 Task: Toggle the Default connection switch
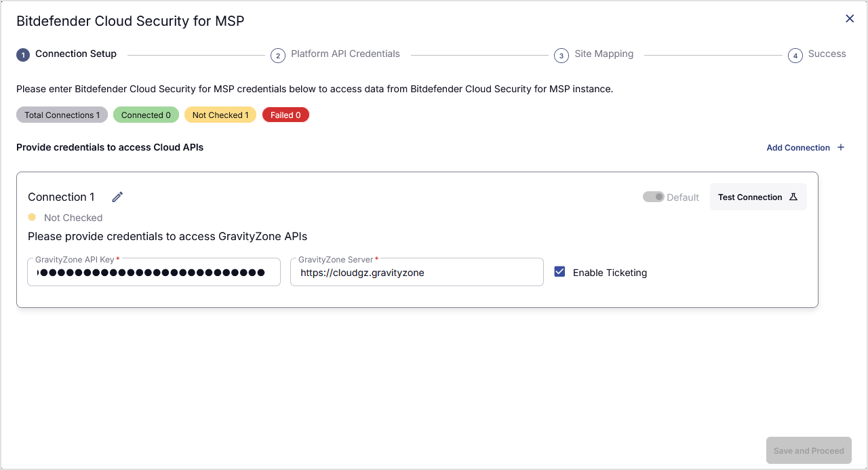[654, 197]
